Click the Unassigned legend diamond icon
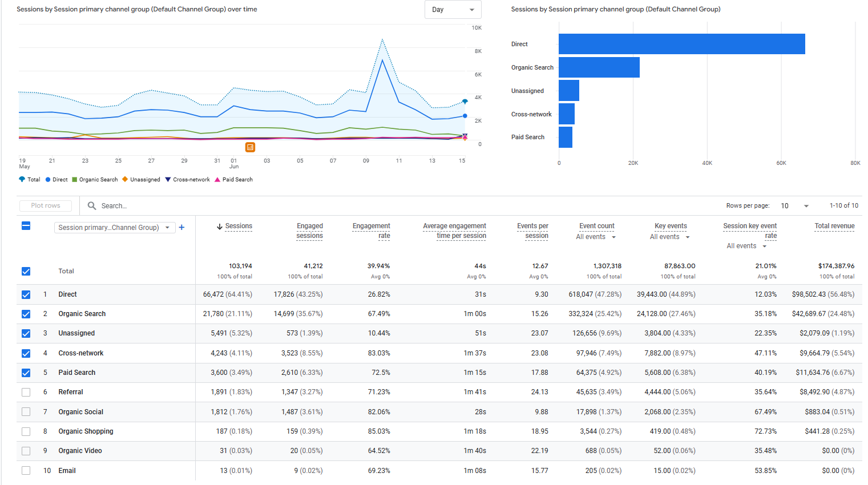Viewport: 868px width, 485px height. click(125, 179)
